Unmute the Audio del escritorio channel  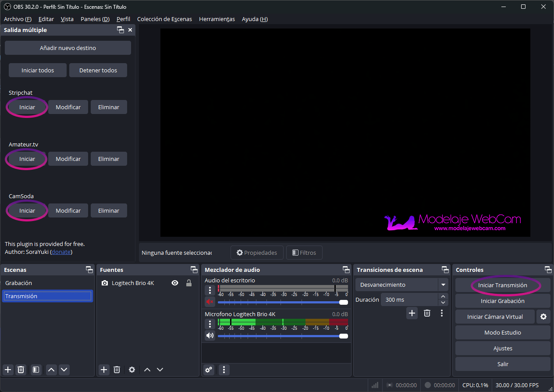[210, 302]
